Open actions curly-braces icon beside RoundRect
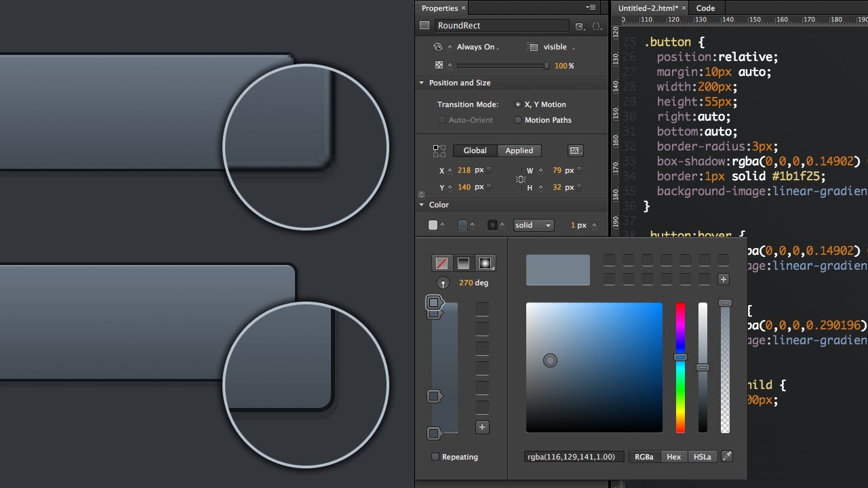This screenshot has width=868, height=488. [597, 26]
